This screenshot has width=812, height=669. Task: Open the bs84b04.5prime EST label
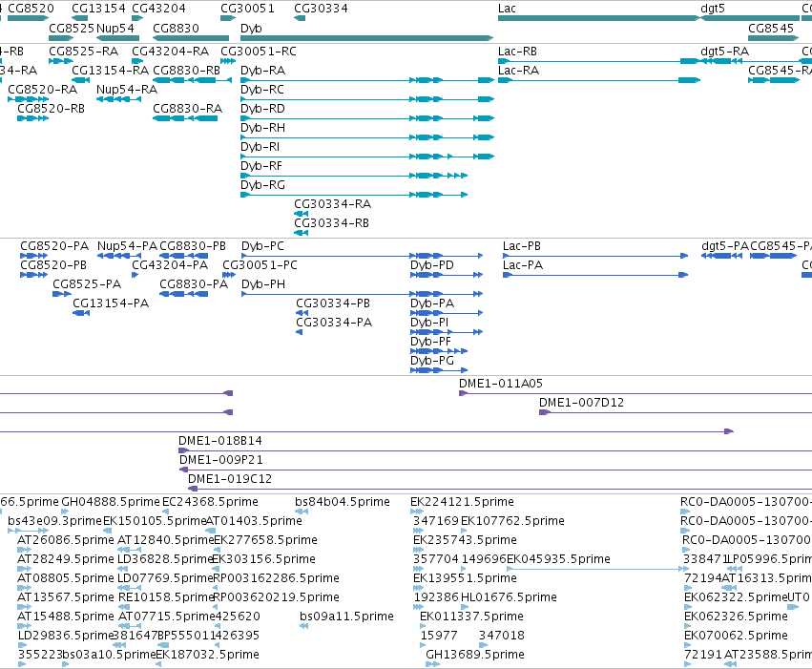point(343,502)
